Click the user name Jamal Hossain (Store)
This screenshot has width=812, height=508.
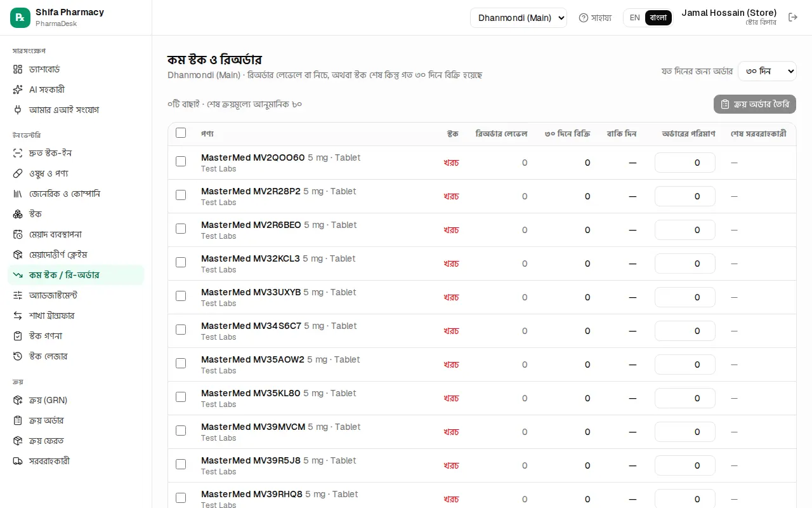[729, 13]
